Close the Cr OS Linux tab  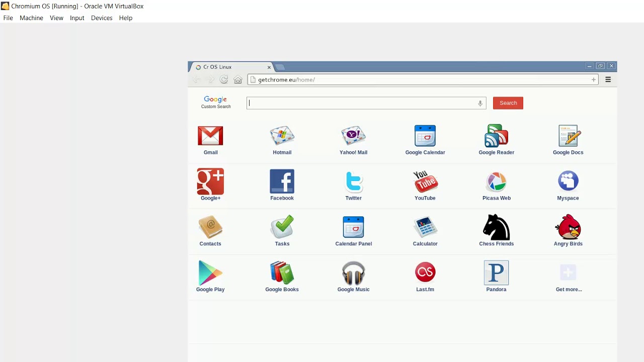269,67
